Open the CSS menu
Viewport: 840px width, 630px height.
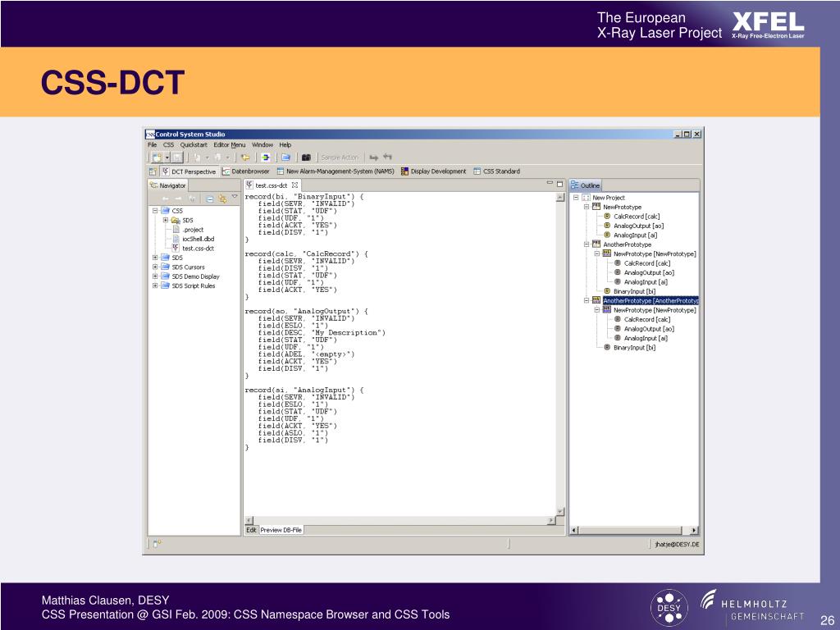point(168,144)
